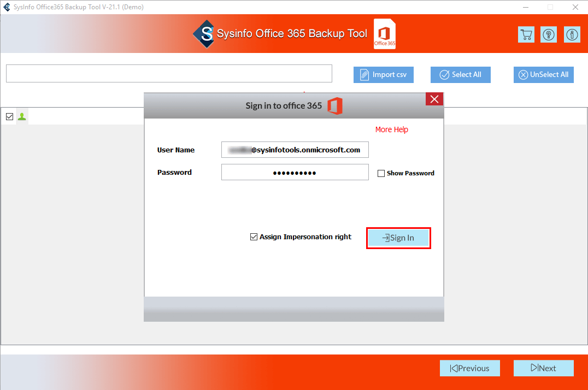Screen dimensions: 588x390
Task: Uncheck Assign Impersonation right checkbox
Action: tap(254, 237)
